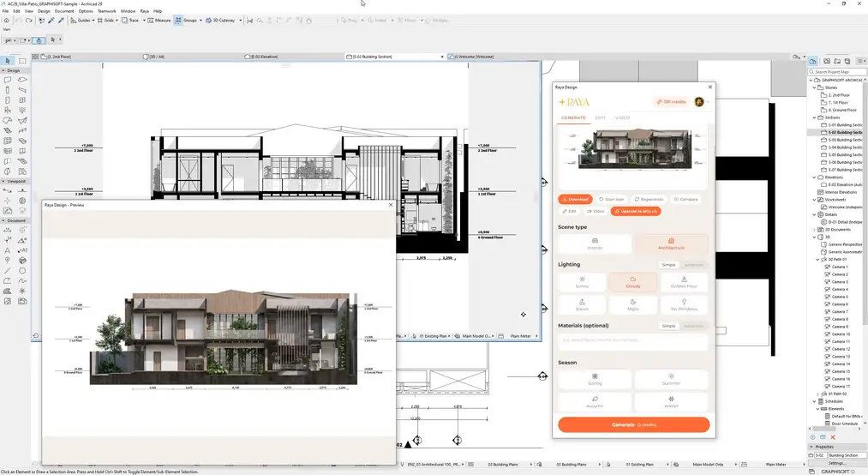Click the Settings button in navigator properties
This screenshot has height=475, width=868.
click(x=836, y=463)
